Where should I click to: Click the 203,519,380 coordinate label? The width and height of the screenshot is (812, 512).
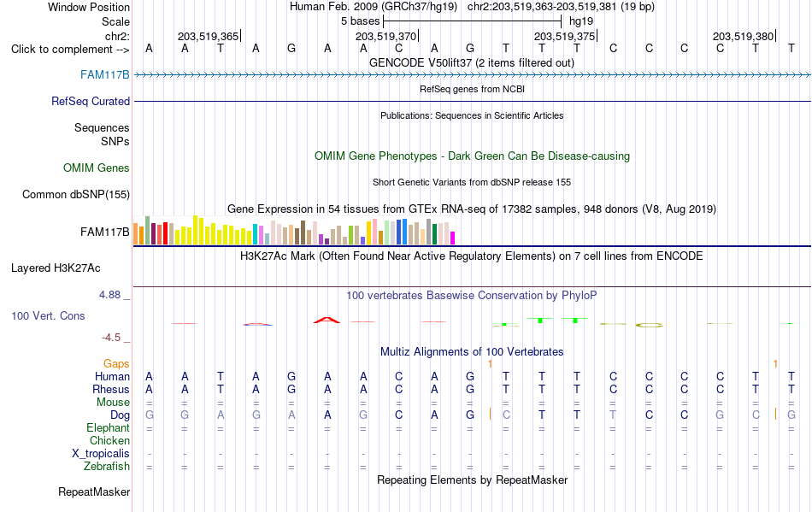click(743, 36)
